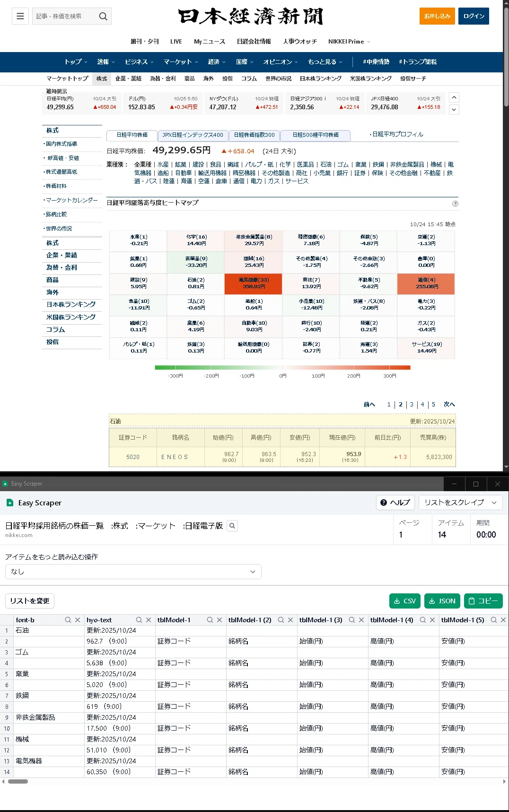The width and height of the screenshot is (509, 812).
Task: Select the 日経500種平均株価 tab
Action: (316, 135)
